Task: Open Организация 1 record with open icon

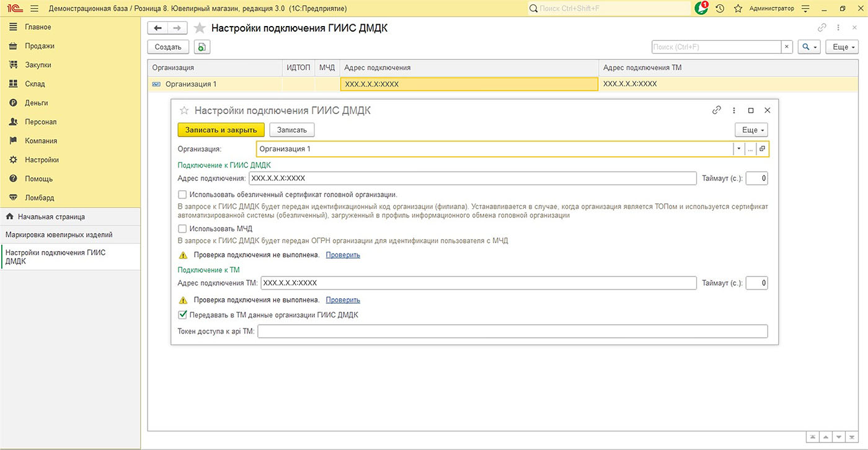Action: tap(762, 149)
